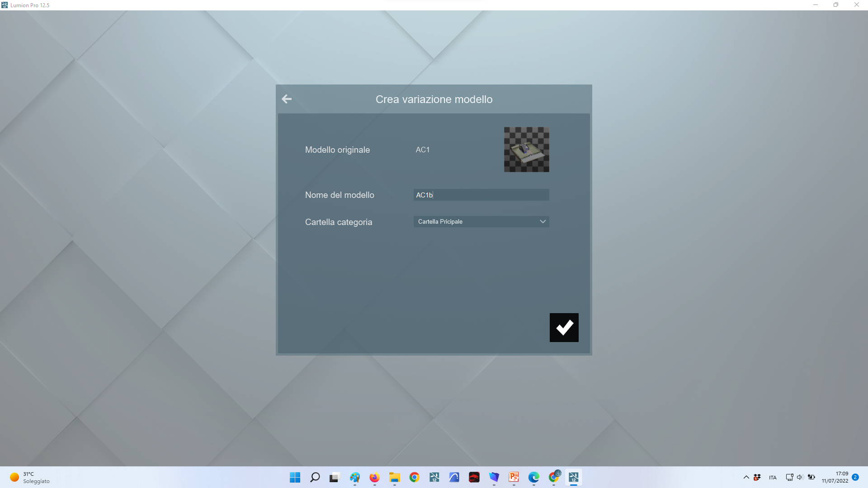Open the weather widget showing 31°C

pos(30,477)
